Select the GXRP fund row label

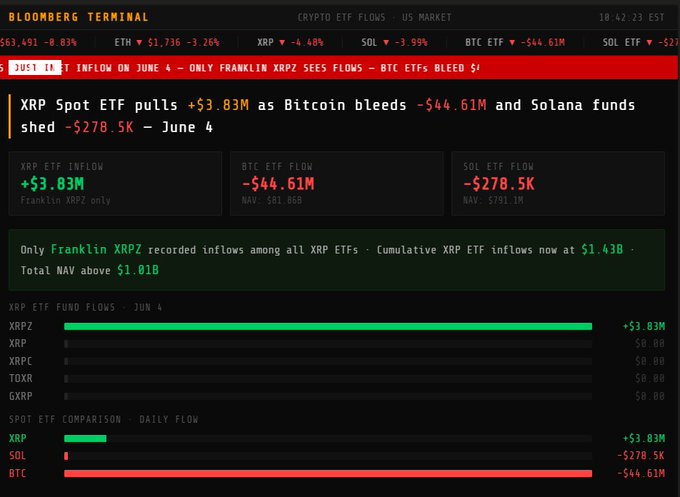[20, 396]
